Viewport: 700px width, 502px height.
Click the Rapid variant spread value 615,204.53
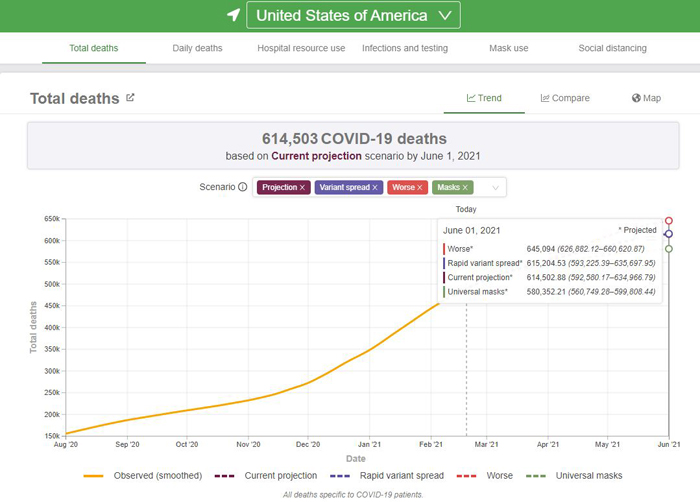546,263
